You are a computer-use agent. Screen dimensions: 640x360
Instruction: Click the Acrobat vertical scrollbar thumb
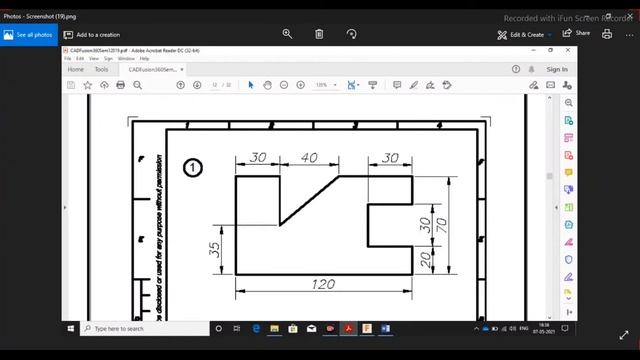(549, 176)
